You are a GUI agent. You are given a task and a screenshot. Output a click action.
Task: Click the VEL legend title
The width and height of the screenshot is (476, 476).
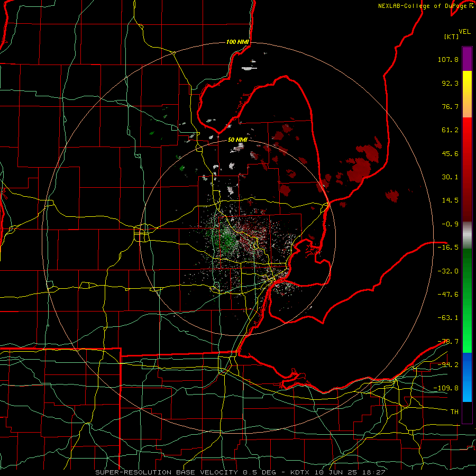(465, 32)
